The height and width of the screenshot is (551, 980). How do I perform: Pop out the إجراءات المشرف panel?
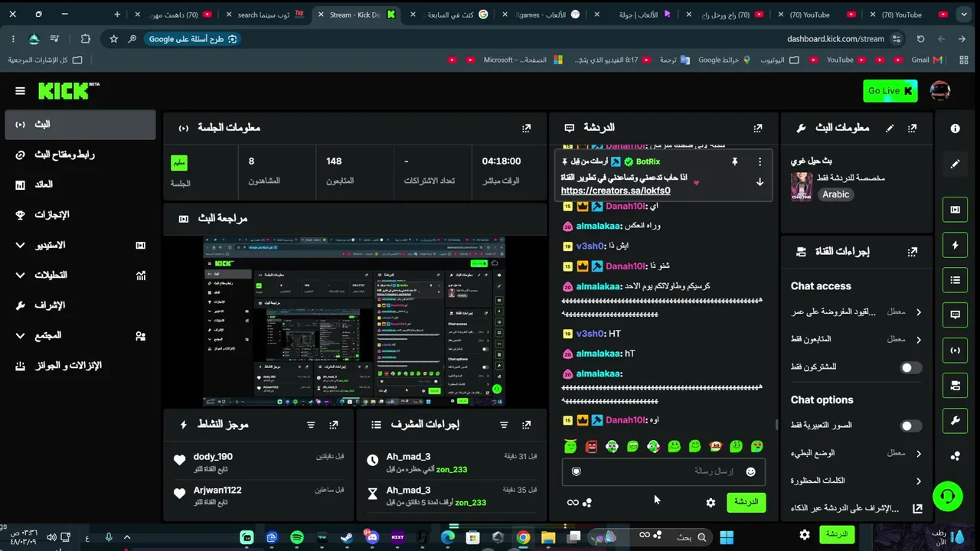(526, 425)
